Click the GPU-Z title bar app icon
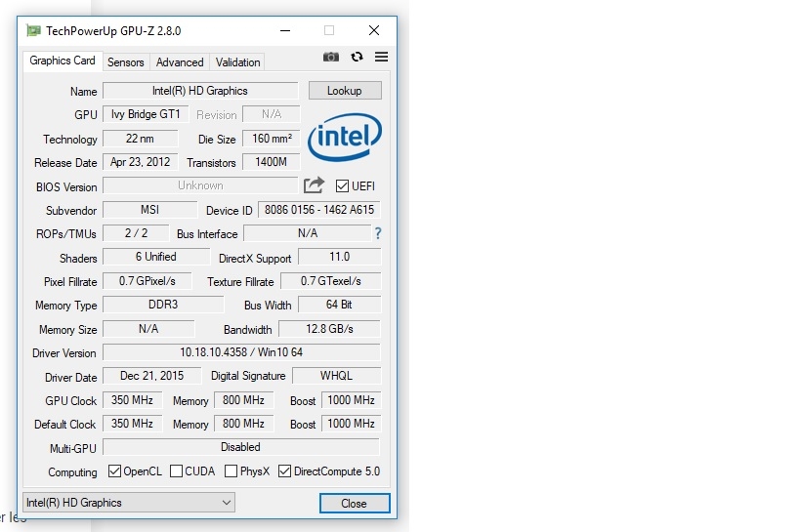This screenshot has width=800, height=532. [34, 30]
